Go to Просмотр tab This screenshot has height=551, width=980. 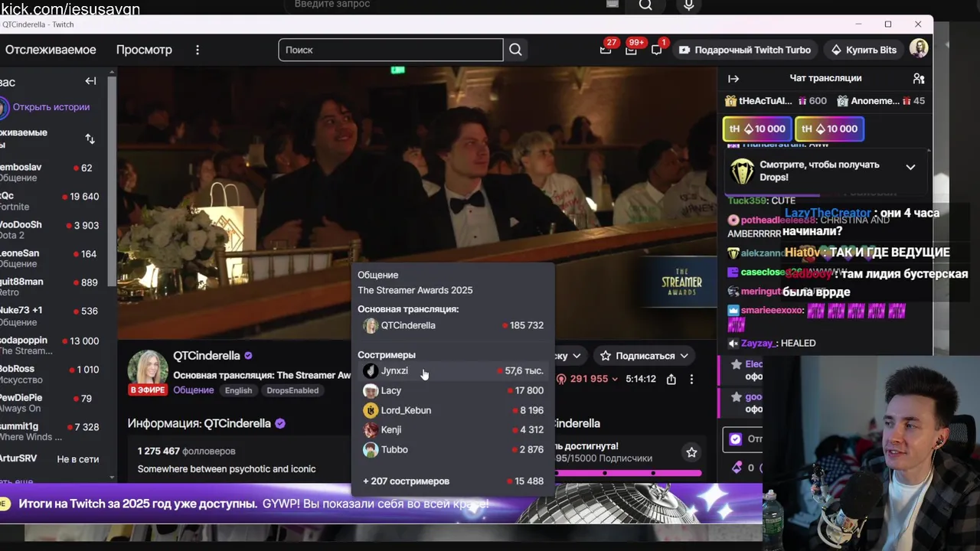tap(144, 50)
